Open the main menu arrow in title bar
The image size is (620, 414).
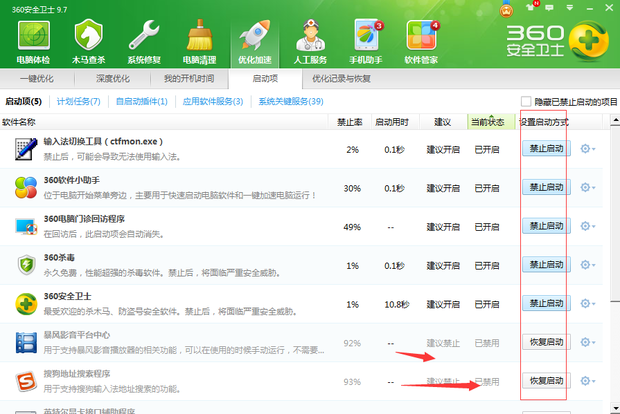click(x=570, y=8)
